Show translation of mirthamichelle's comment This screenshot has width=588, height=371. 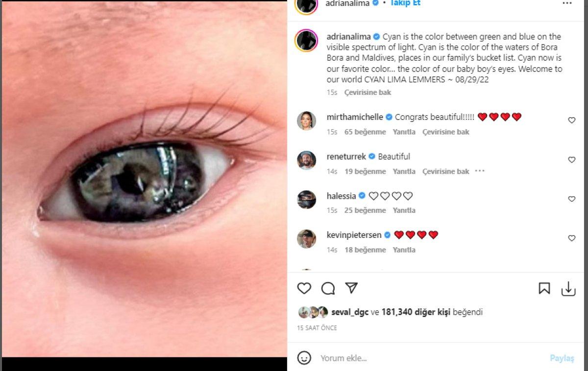tap(445, 132)
